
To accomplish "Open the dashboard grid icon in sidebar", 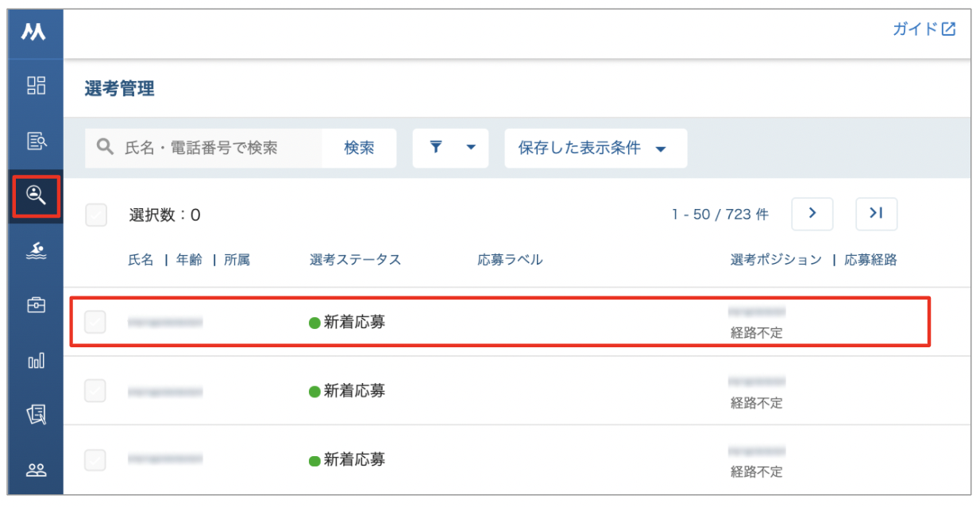I will [x=37, y=86].
